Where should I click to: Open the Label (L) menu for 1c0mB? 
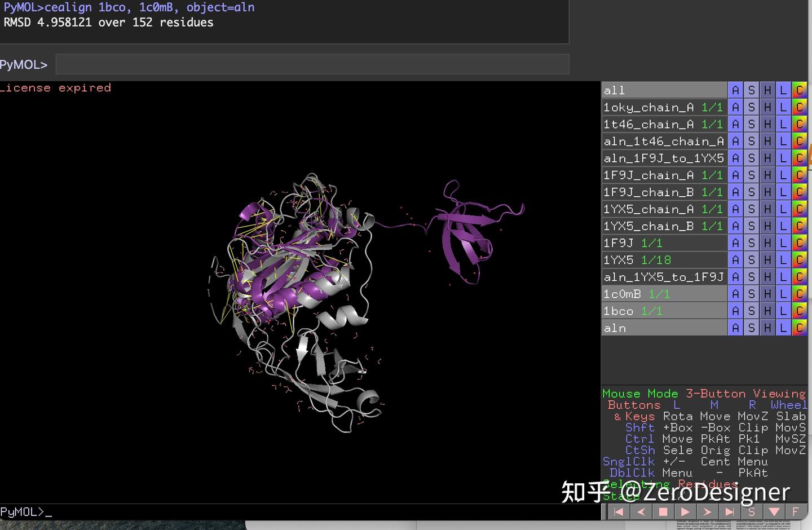[783, 293]
